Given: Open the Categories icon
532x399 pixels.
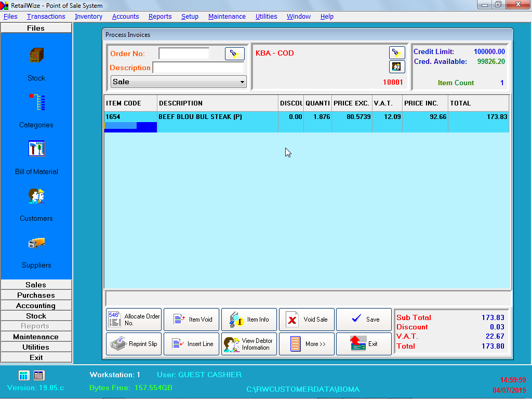Looking at the screenshot, I should 36,102.
